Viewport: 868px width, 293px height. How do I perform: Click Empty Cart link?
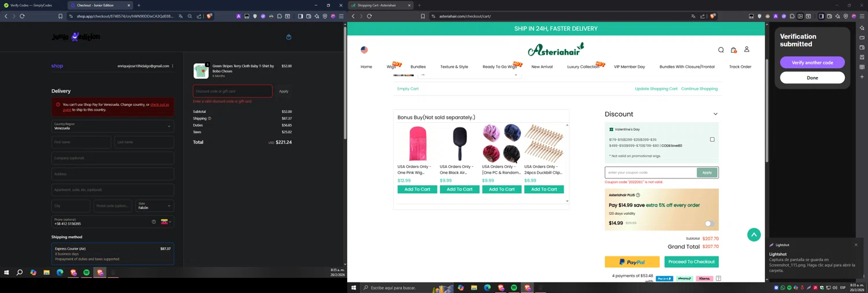coord(408,89)
